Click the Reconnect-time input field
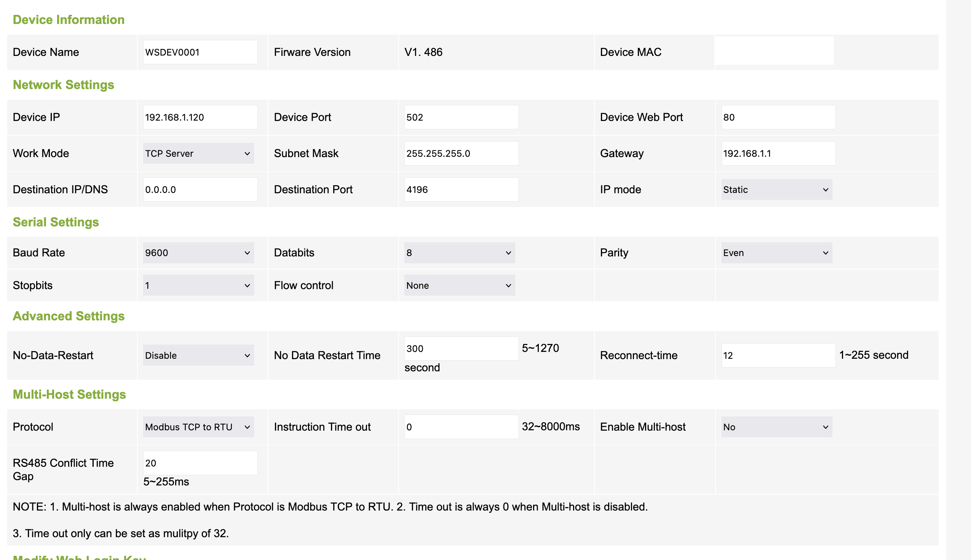The image size is (971, 560). [778, 355]
